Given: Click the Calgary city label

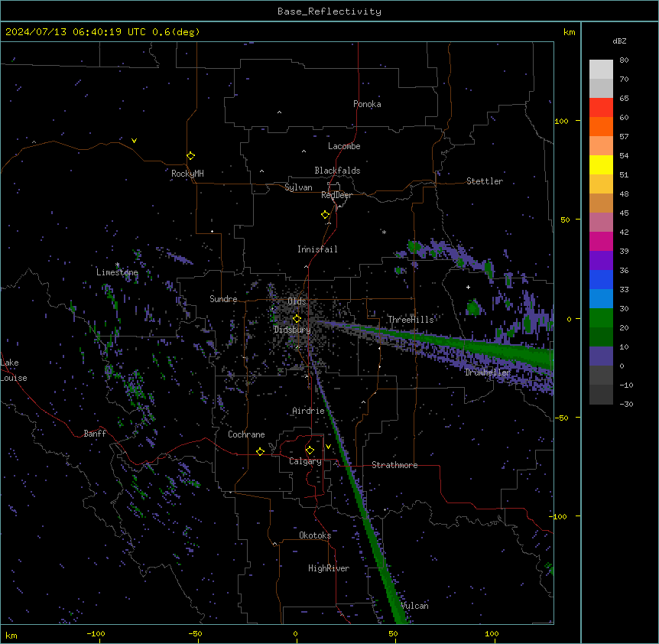Looking at the screenshot, I should coord(305,461).
